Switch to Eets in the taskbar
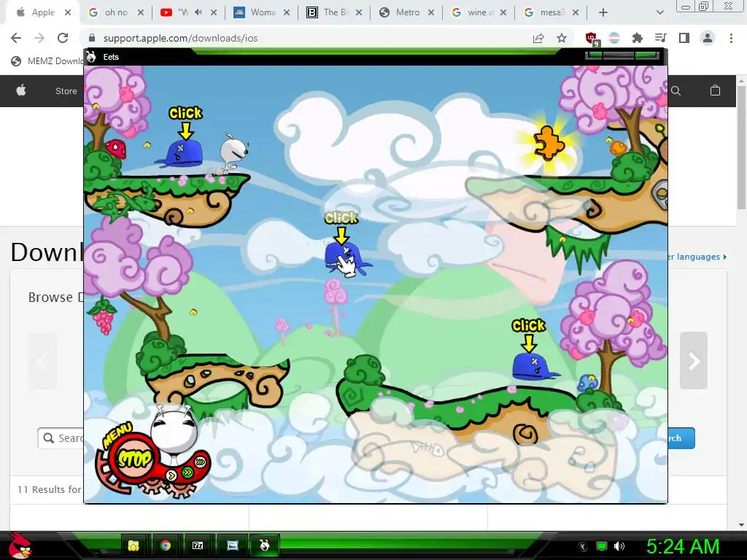 click(x=264, y=545)
